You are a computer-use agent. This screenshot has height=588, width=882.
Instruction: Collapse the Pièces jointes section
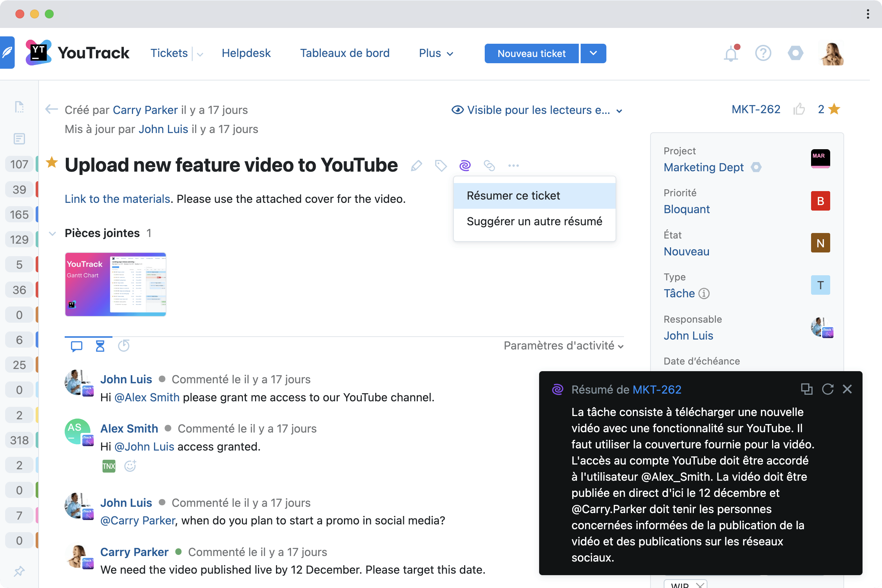point(53,233)
